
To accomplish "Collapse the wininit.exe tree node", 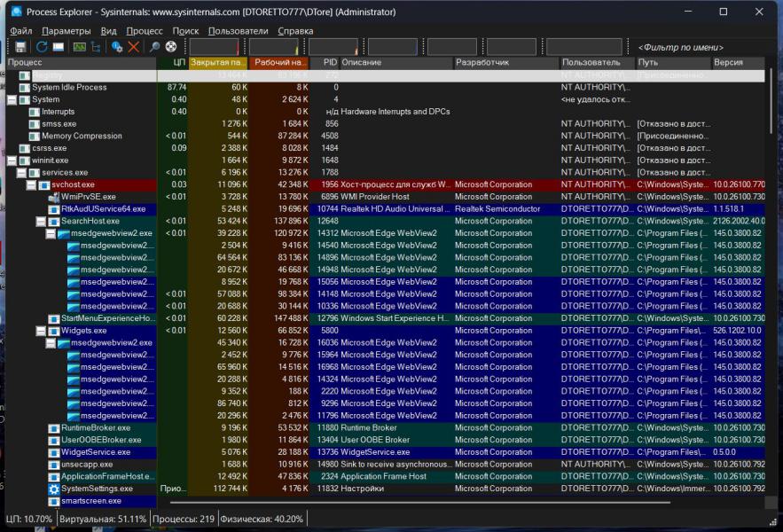I will (12, 160).
